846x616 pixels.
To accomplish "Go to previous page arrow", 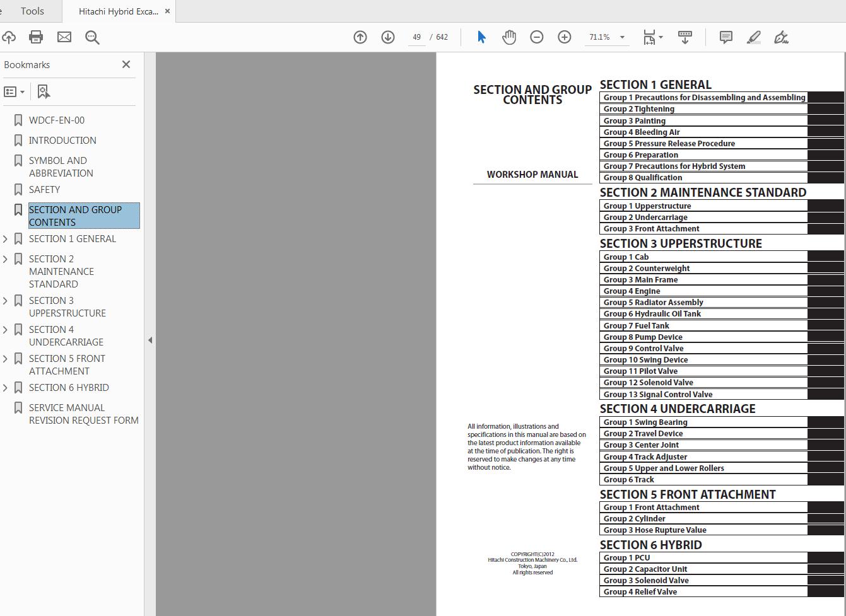I will [360, 37].
